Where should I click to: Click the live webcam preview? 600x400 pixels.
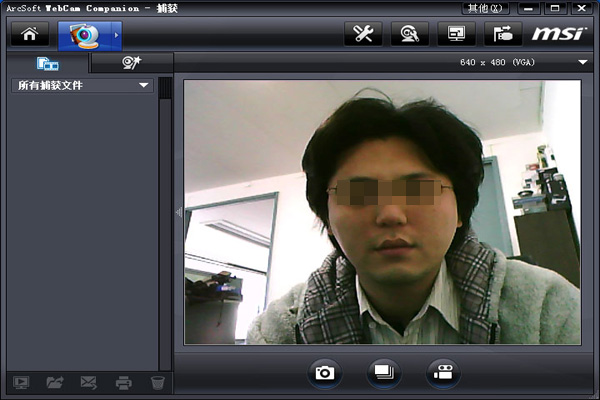coord(382,212)
